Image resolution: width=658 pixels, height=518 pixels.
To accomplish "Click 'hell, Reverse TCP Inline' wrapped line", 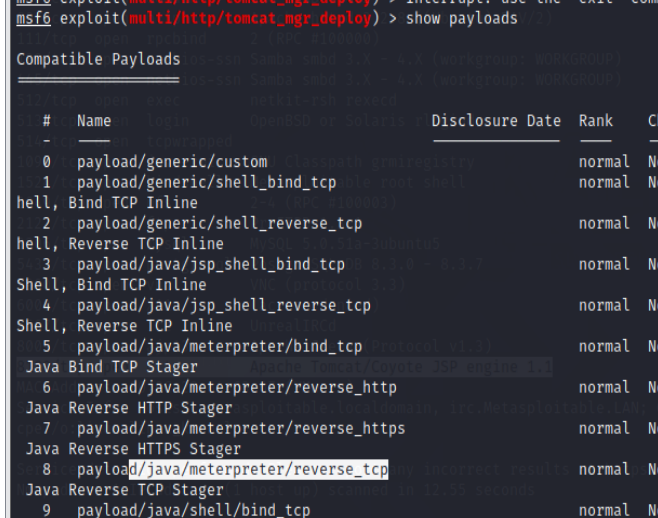I will (x=120, y=244).
